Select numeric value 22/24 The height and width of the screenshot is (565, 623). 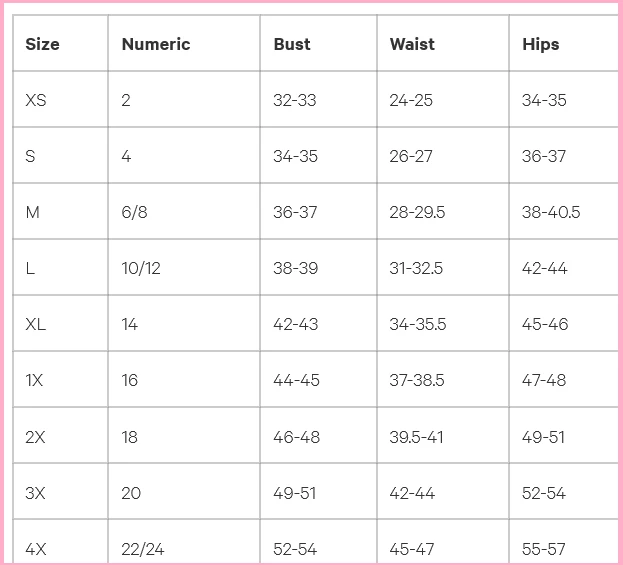pos(141,549)
